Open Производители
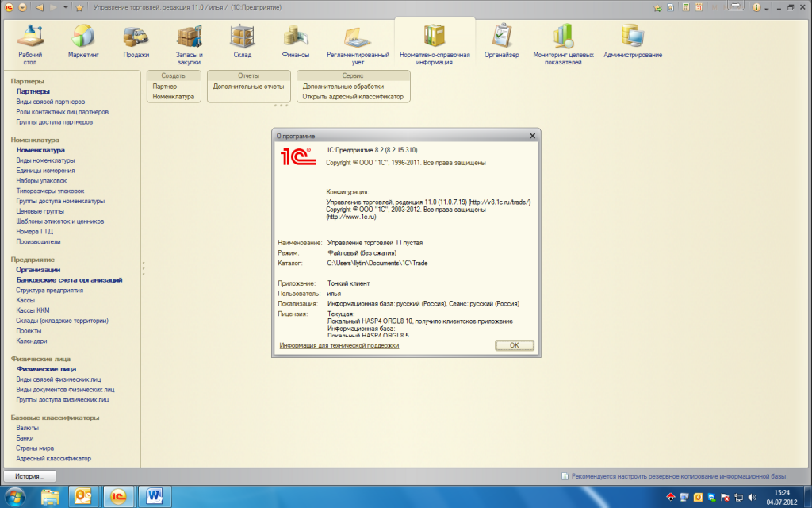This screenshot has height=508, width=812. [x=38, y=242]
